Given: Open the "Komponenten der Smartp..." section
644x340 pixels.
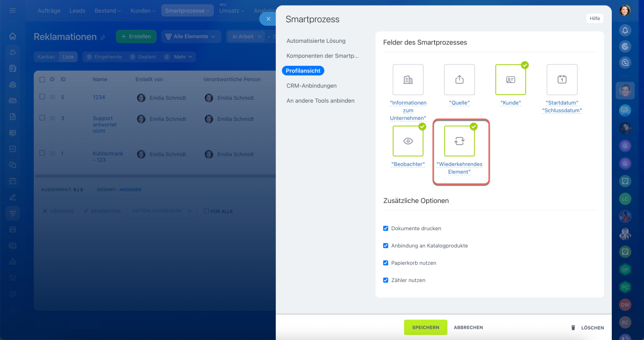Looking at the screenshot, I should tap(322, 56).
